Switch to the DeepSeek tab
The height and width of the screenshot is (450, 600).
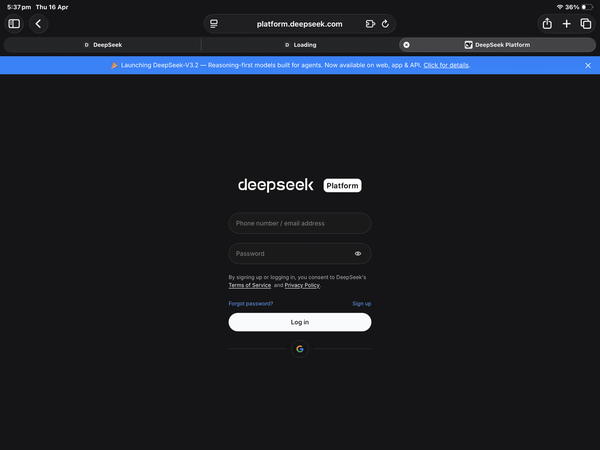(103, 45)
